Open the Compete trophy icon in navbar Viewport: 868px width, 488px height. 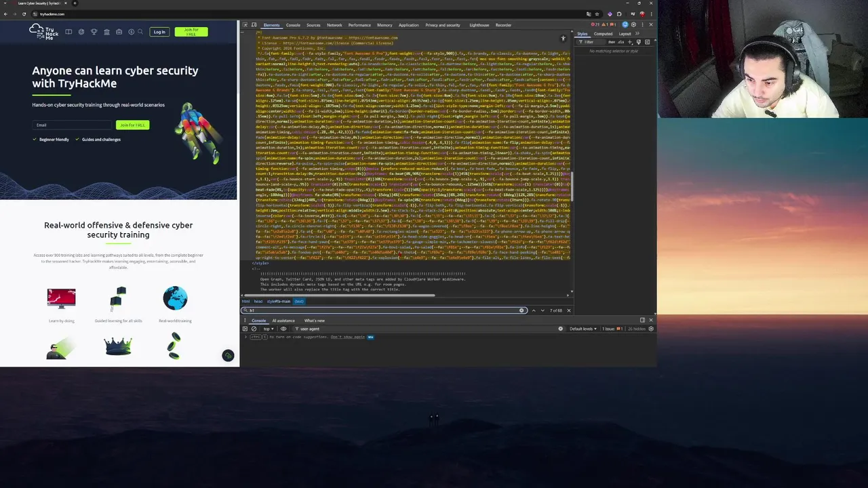94,31
